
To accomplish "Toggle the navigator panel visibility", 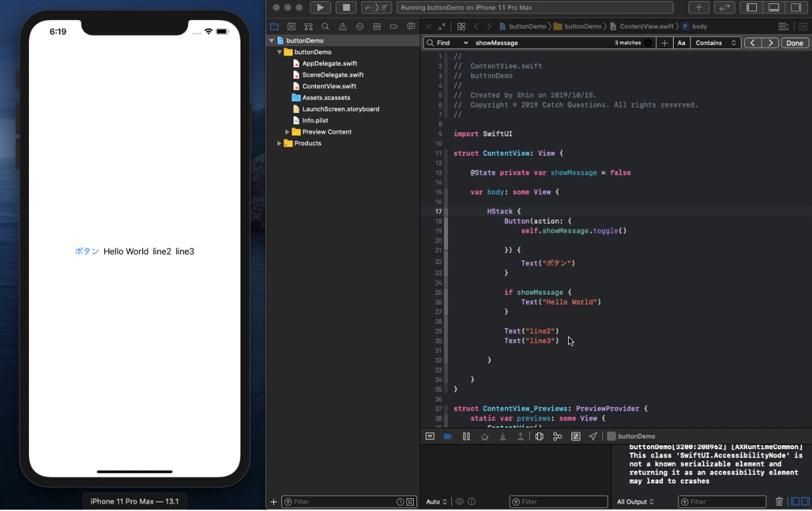I will click(x=752, y=7).
